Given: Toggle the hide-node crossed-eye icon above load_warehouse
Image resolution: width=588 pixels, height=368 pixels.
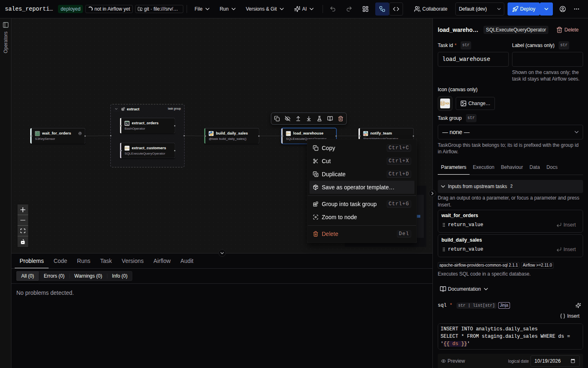Looking at the screenshot, I should click(287, 119).
